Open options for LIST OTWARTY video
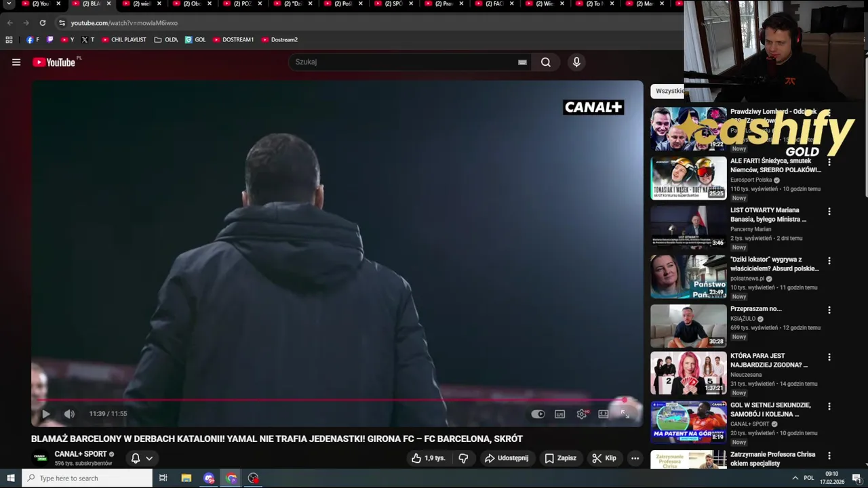Image resolution: width=868 pixels, height=488 pixels. (829, 211)
